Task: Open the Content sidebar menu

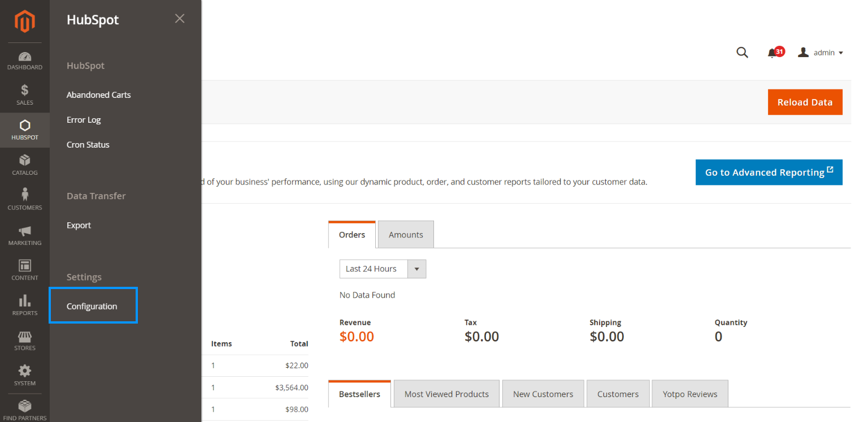Action: [x=24, y=270]
